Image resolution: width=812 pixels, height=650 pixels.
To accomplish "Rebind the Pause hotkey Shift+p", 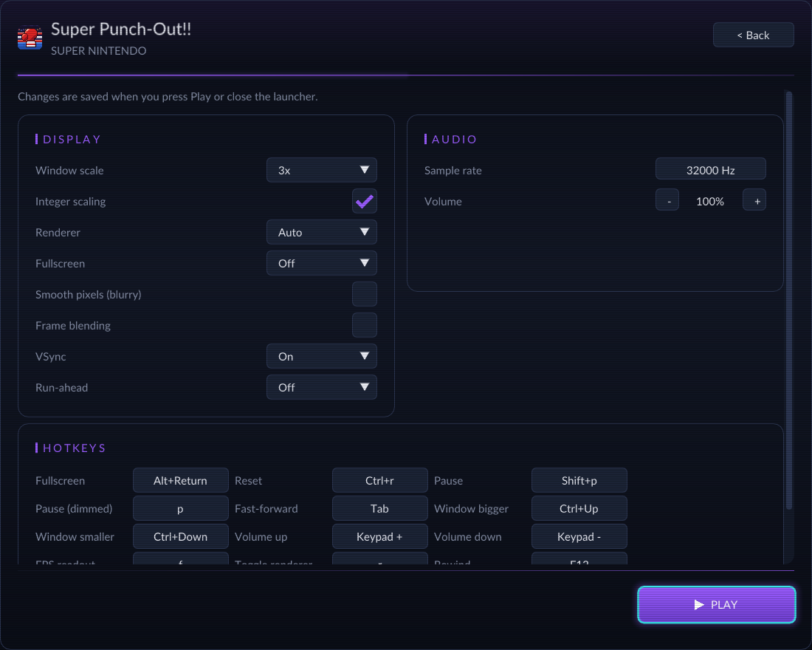I will (x=579, y=481).
